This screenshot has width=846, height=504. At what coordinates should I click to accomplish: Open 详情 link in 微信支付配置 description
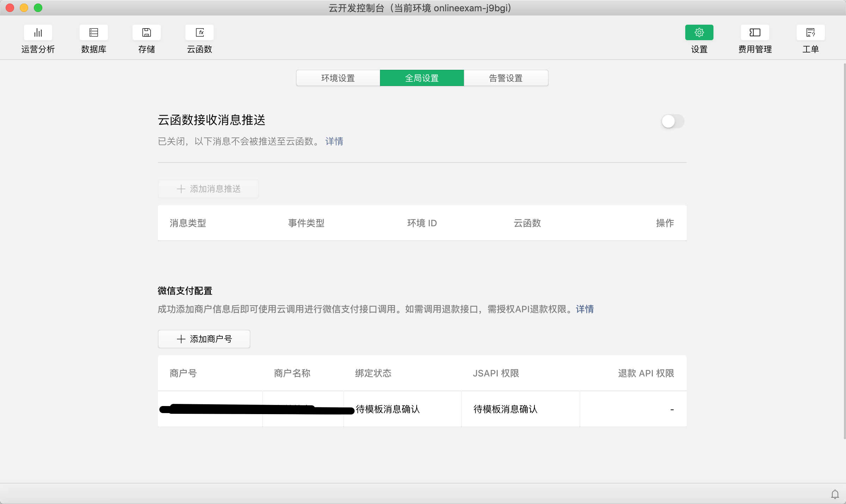pyautogui.click(x=585, y=309)
